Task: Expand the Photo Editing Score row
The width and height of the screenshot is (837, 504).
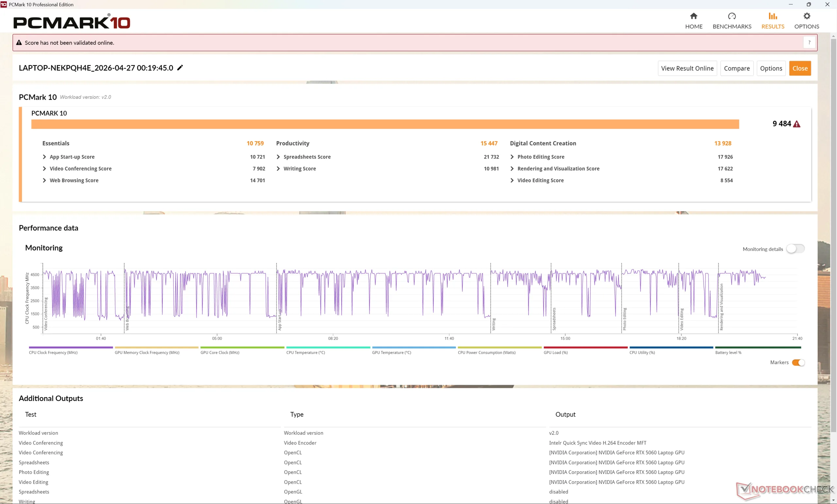Action: click(512, 157)
